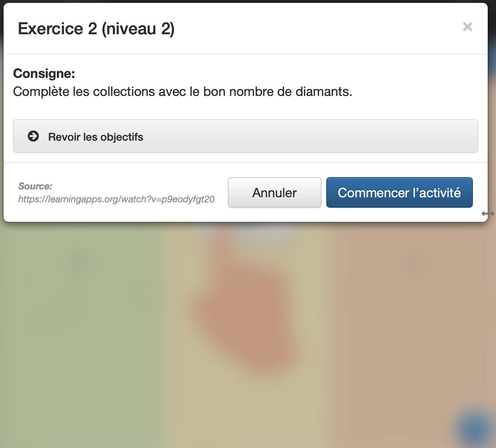This screenshot has width=496, height=448.
Task: Click the circled arrow icon beside Revoir les objectifs
Action: [x=33, y=136]
